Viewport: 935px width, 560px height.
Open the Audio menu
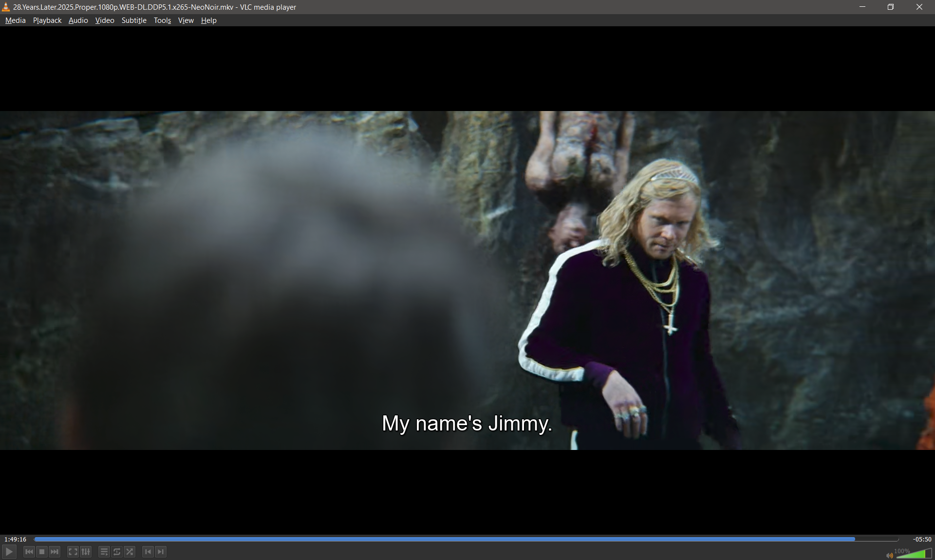[78, 20]
